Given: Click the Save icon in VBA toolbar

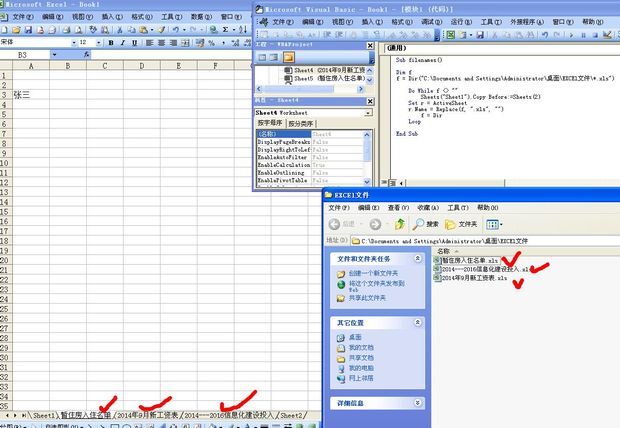Looking at the screenshot, I should 480,35.
